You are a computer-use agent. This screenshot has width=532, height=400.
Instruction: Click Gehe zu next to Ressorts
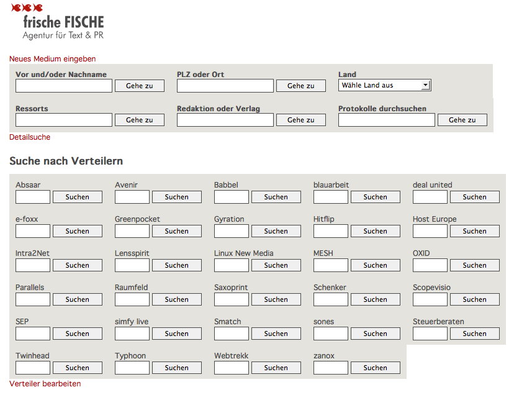coord(140,120)
